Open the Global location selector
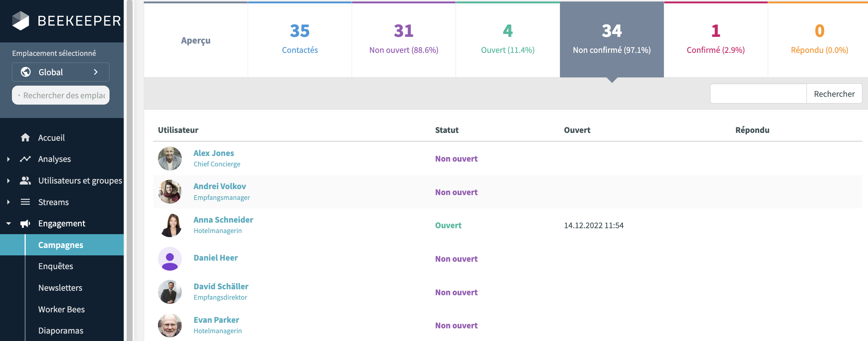Viewport: 868px width, 341px height. tap(61, 72)
